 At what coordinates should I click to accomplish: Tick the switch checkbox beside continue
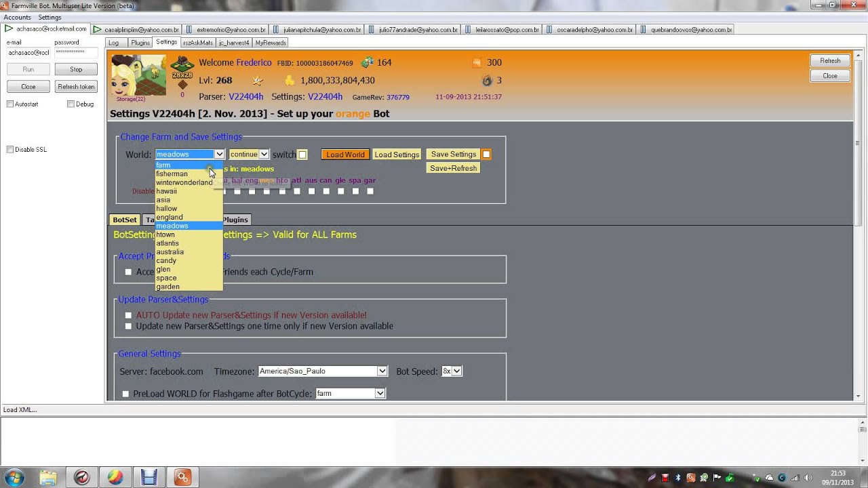click(x=302, y=155)
